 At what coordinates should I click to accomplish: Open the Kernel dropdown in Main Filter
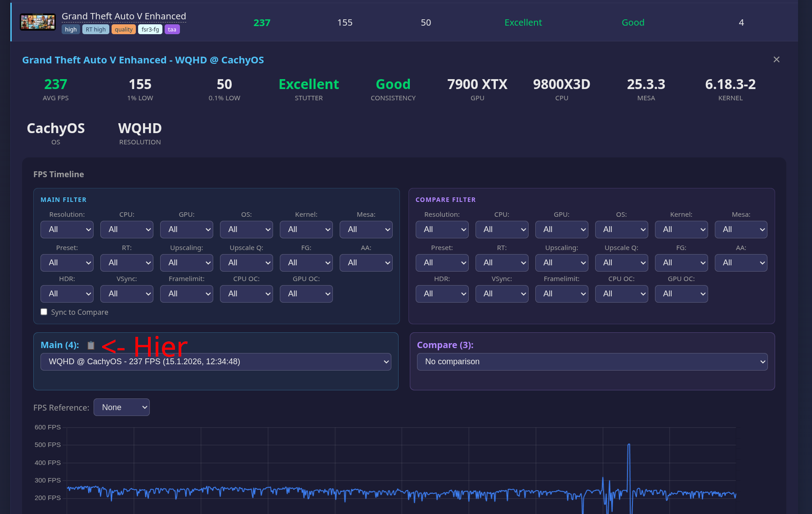306,229
